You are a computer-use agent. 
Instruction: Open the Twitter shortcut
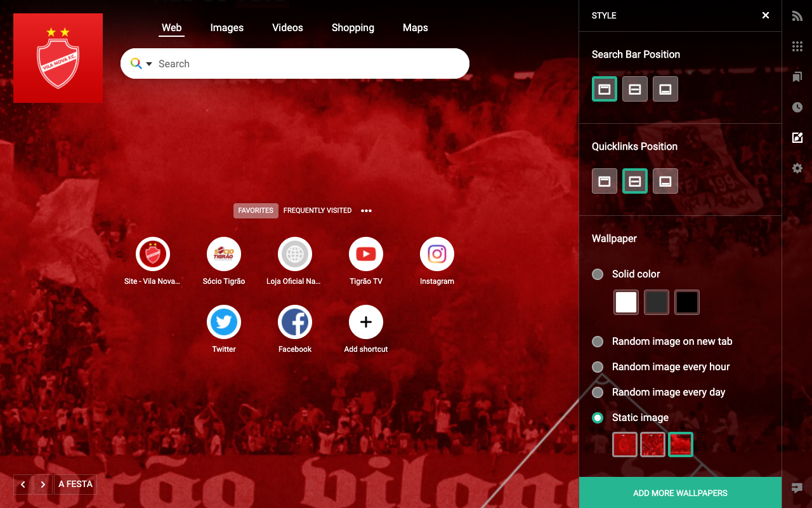pos(224,322)
